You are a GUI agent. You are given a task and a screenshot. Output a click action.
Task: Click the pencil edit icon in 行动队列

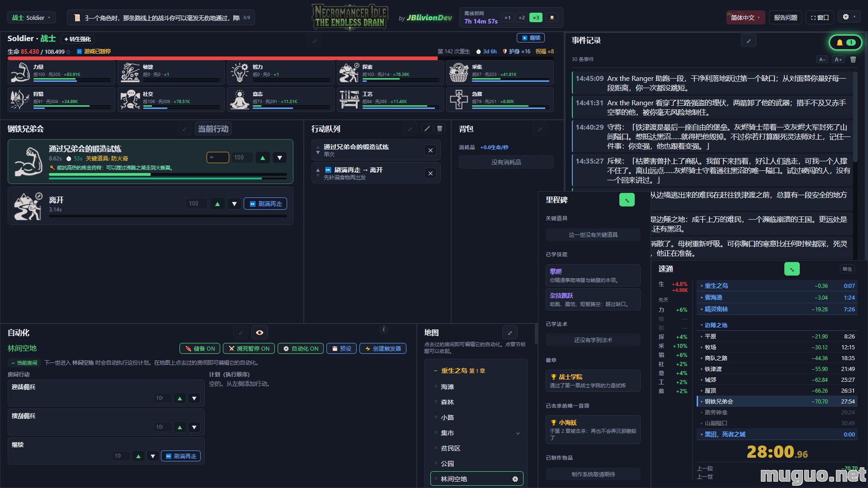pyautogui.click(x=427, y=129)
